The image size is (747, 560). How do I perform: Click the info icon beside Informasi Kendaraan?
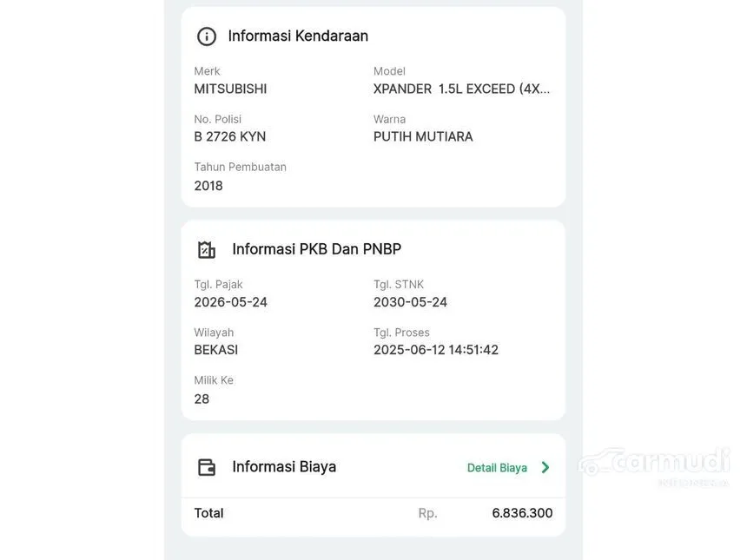206,36
